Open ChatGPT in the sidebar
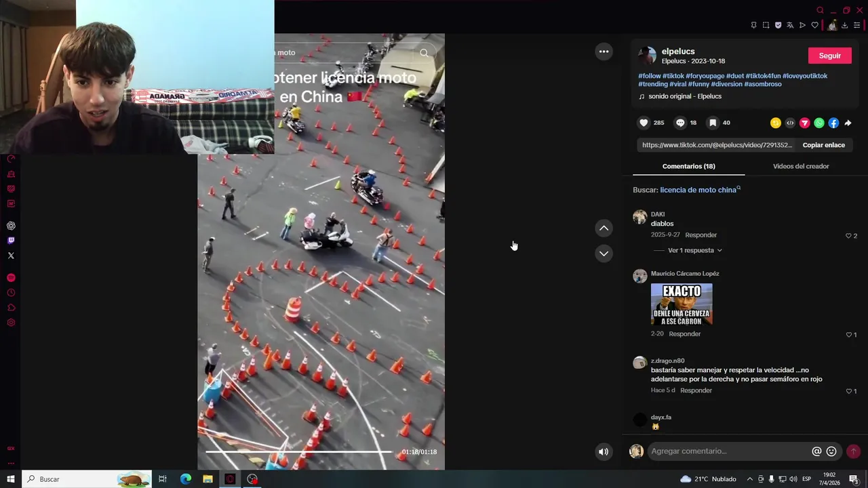868x488 pixels. [11, 226]
